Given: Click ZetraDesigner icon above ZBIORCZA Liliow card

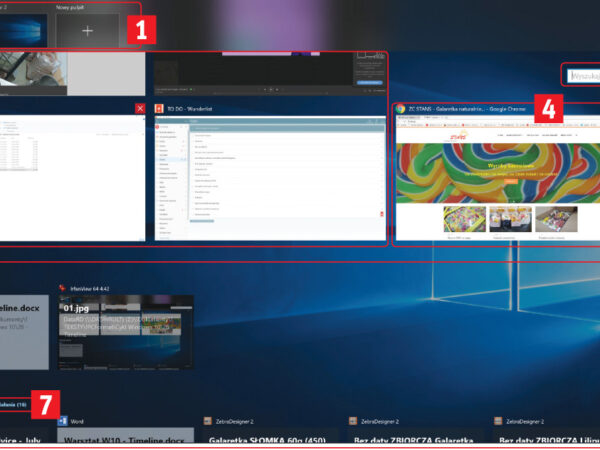Looking at the screenshot, I should tap(495, 422).
